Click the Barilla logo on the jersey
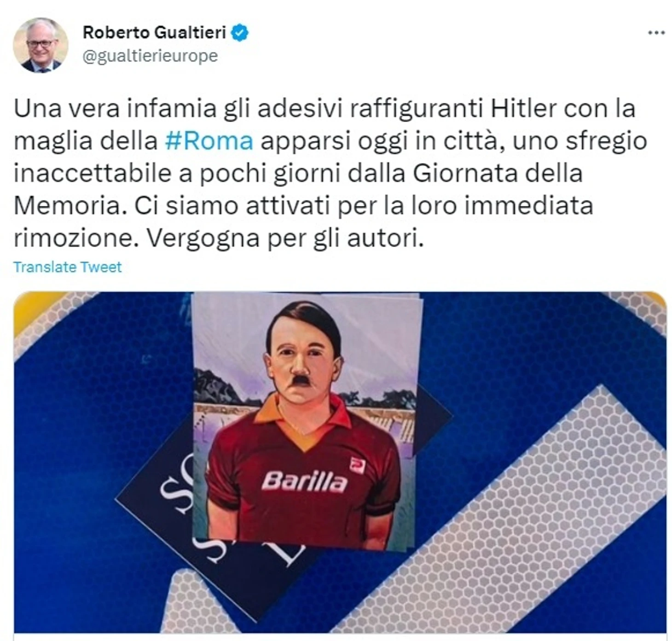Image resolution: width=672 pixels, height=641 pixels. (x=304, y=482)
